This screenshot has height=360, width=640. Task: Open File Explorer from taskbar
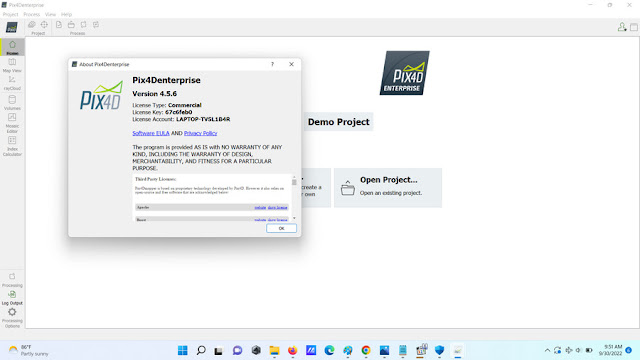(x=274, y=350)
